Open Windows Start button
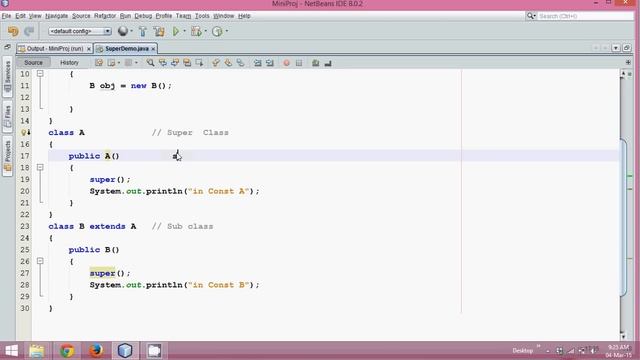640x360 pixels. point(11,350)
